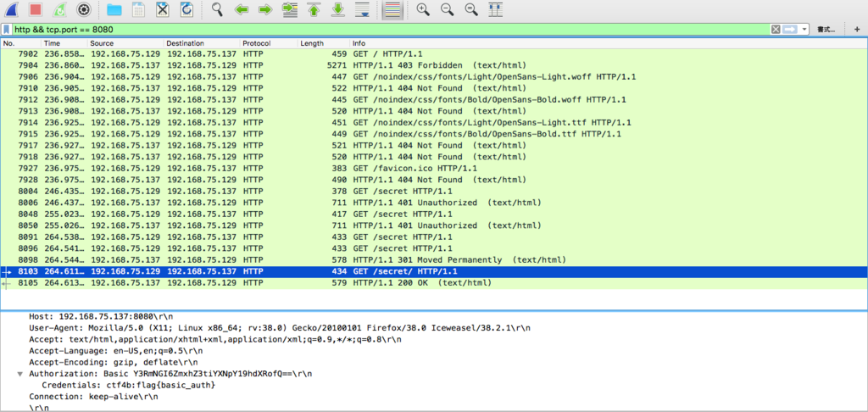This screenshot has height=412, width=868.
Task: Select Credentials: ctf4b:flag{basic_auth} line
Action: 129,385
